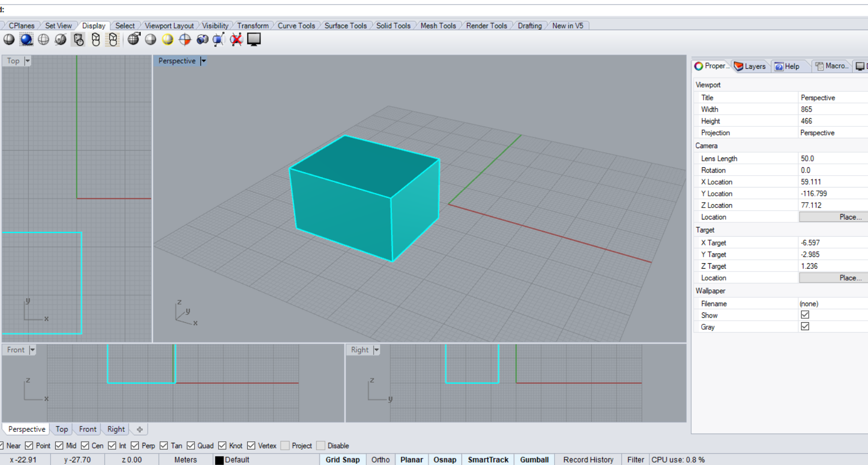This screenshot has width=868, height=465.
Task: Open the Front viewport title dropdown arrow
Action: 32,350
